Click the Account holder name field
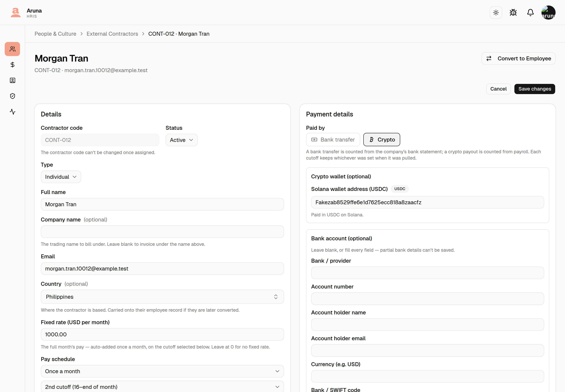565x392 pixels. pos(427,325)
